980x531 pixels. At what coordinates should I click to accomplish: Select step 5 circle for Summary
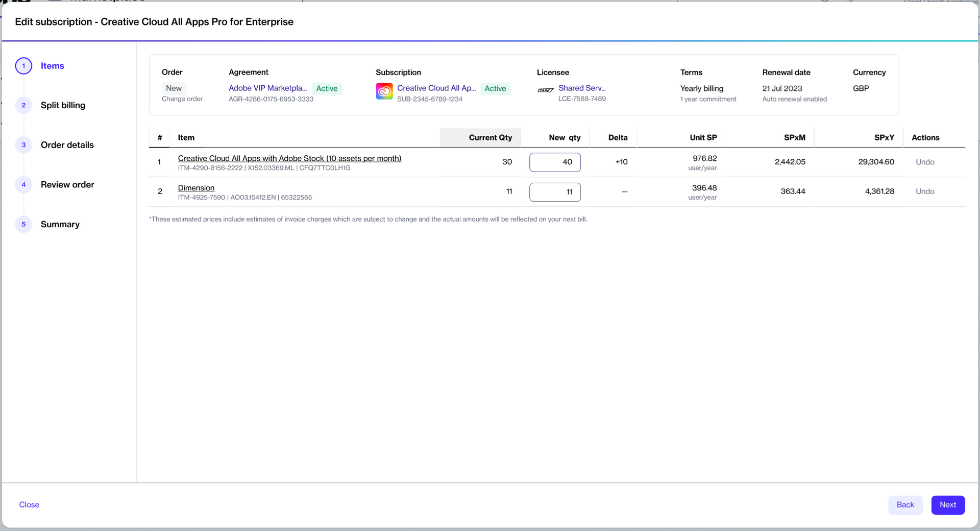pyautogui.click(x=23, y=224)
